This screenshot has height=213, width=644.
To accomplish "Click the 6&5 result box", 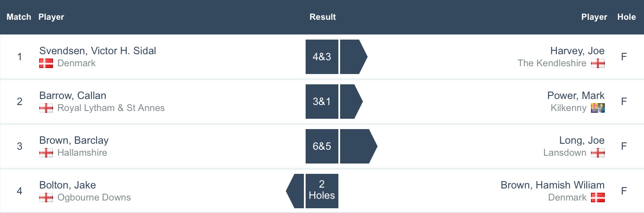I will click(322, 146).
